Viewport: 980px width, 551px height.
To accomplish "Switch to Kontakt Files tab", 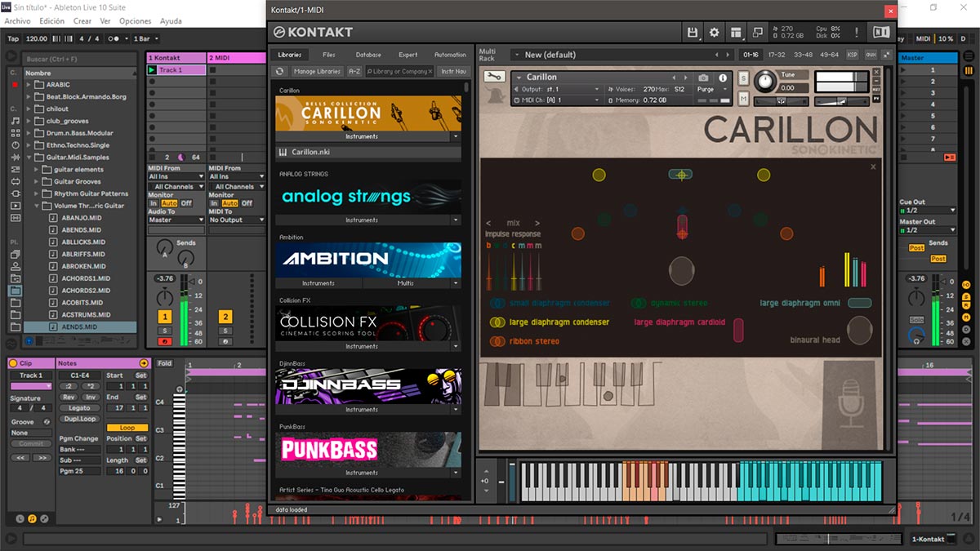I will (x=329, y=55).
